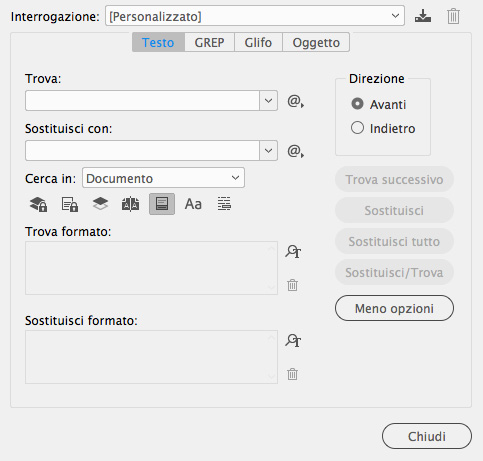Open special characters menu beside Trova field
Image resolution: width=483 pixels, height=461 pixels.
tap(295, 101)
